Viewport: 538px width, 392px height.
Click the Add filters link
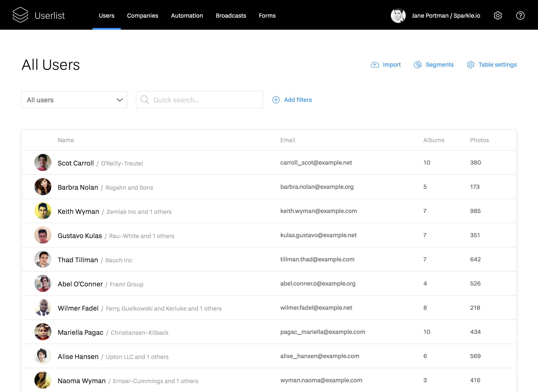[298, 100]
